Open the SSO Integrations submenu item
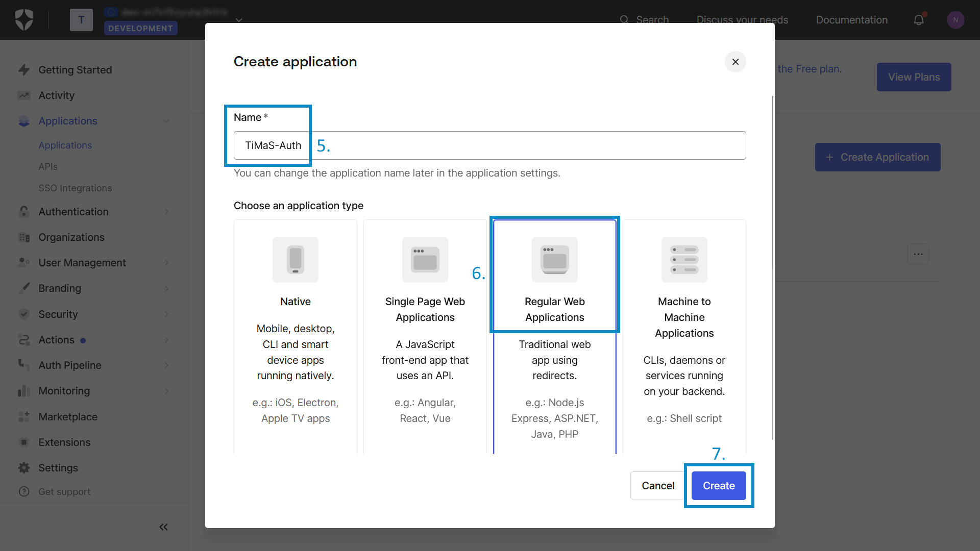This screenshot has width=980, height=551. (75, 188)
